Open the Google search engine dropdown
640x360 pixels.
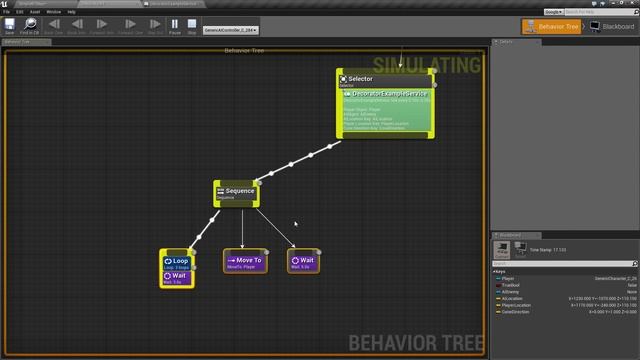[554, 12]
